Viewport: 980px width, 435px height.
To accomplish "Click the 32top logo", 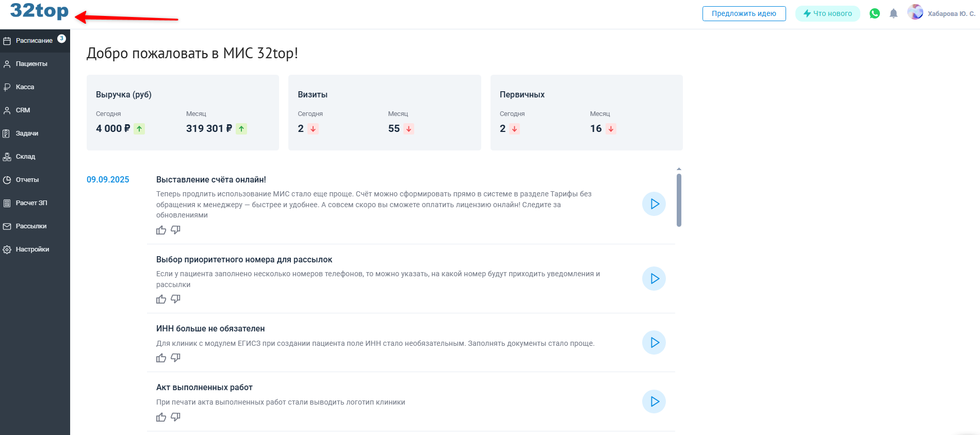I will (x=39, y=11).
